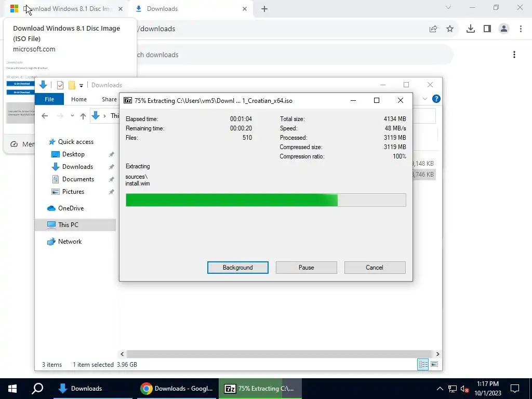Click the Explorer Properties quick access icon
Screen dimensions: 532x399
tap(60, 85)
